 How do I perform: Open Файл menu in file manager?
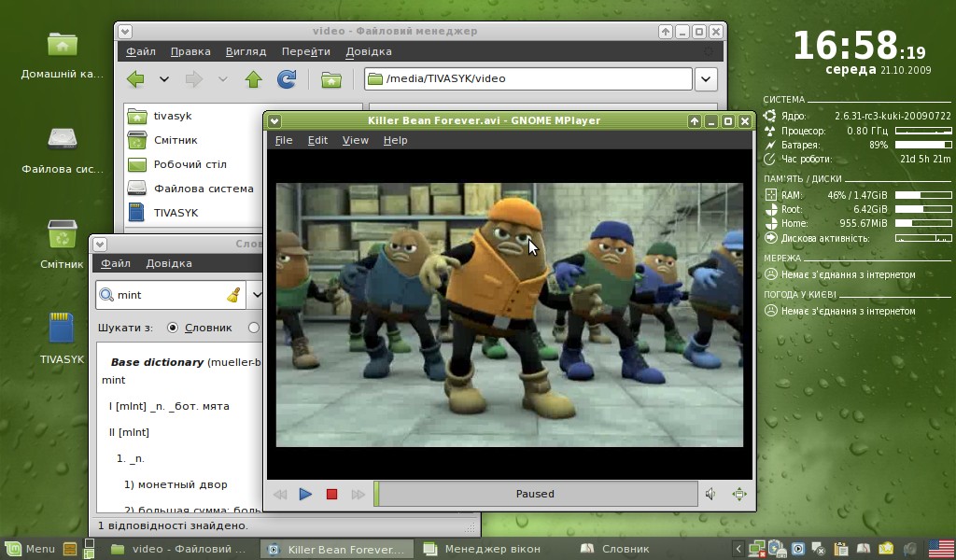pos(141,51)
